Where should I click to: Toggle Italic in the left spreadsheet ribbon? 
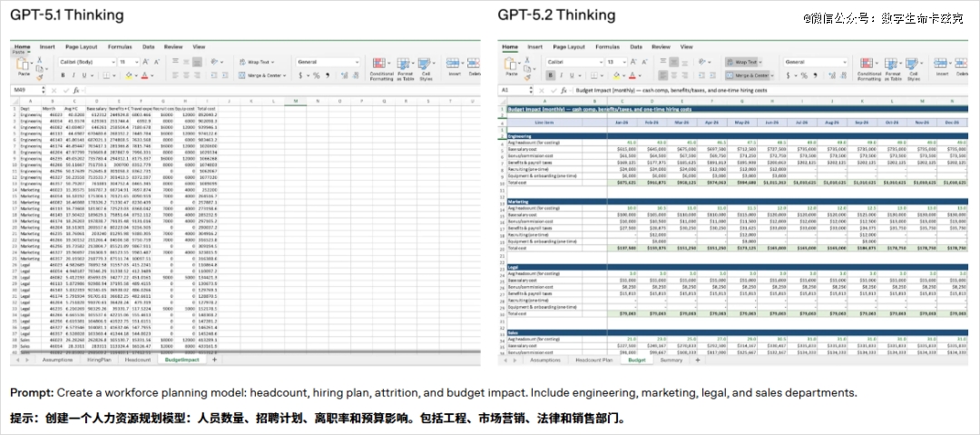pos(73,76)
